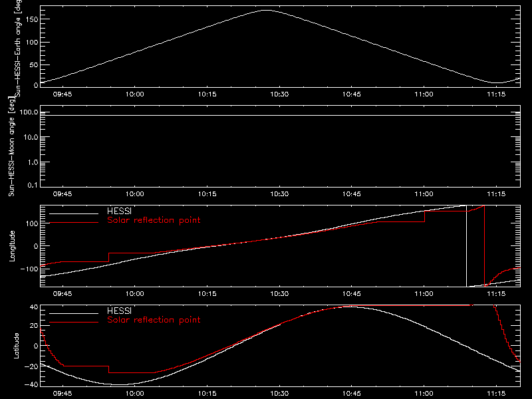Select 'Solar reflection point' legend in Longitude plot
The width and height of the screenshot is (532, 399).
click(154, 220)
